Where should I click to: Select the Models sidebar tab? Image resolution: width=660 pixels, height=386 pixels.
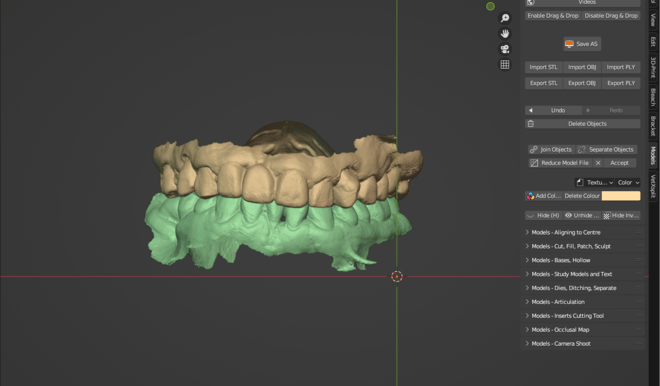click(653, 155)
